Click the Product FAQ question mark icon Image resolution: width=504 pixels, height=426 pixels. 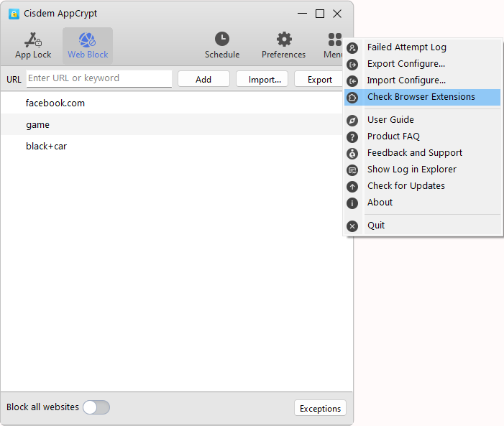tap(352, 137)
